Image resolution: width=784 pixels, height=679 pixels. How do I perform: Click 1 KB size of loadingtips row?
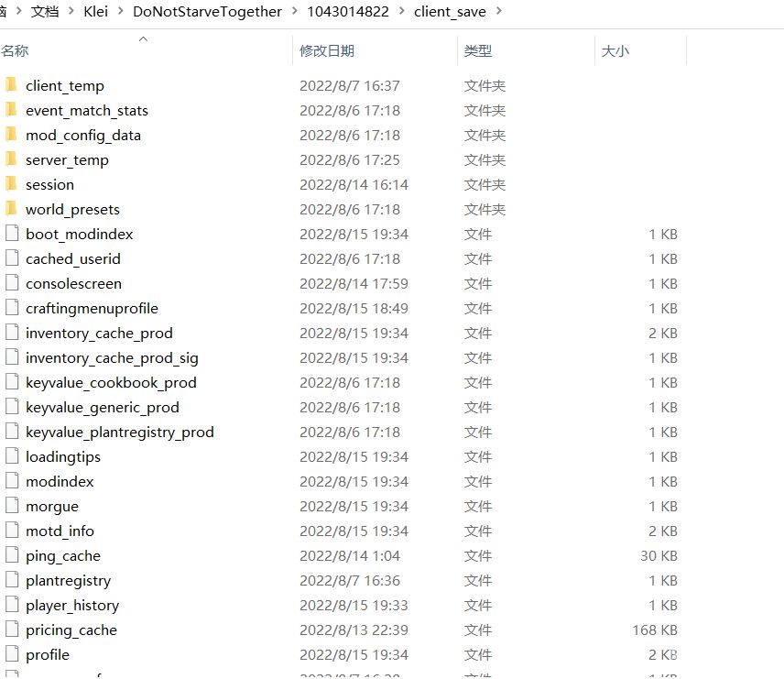point(662,457)
